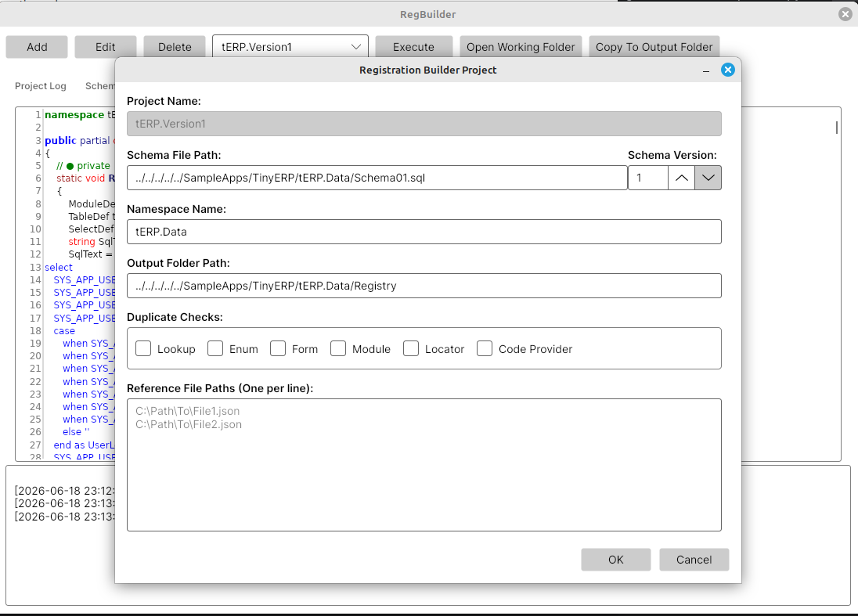Click the code editor scrollbar in RegBuilder
858x616 pixels.
836,128
